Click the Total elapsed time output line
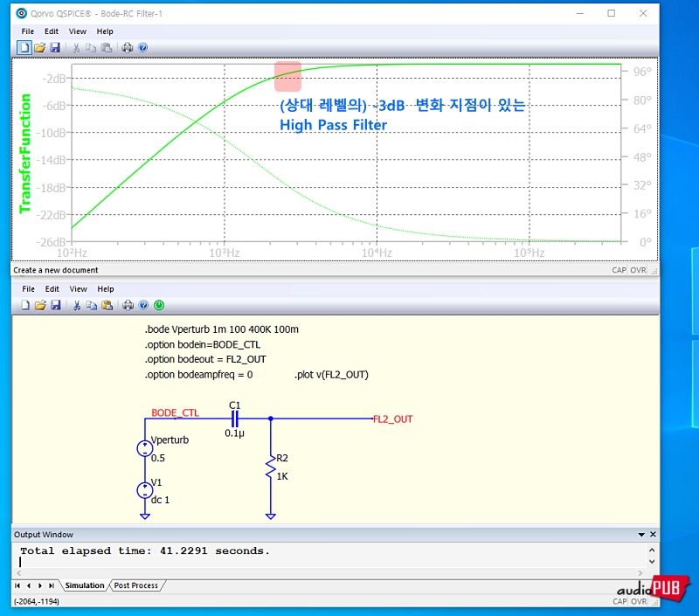Image resolution: width=699 pixels, height=616 pixels. click(145, 551)
